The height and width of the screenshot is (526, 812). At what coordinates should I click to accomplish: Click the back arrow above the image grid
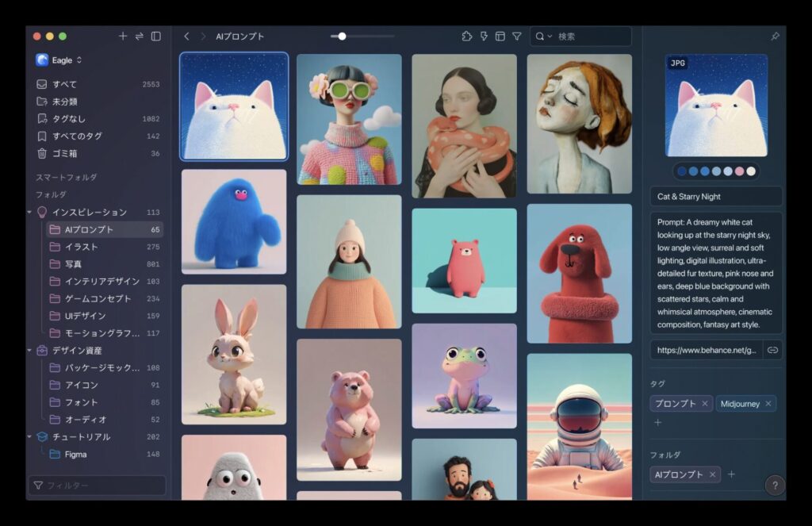click(x=186, y=36)
